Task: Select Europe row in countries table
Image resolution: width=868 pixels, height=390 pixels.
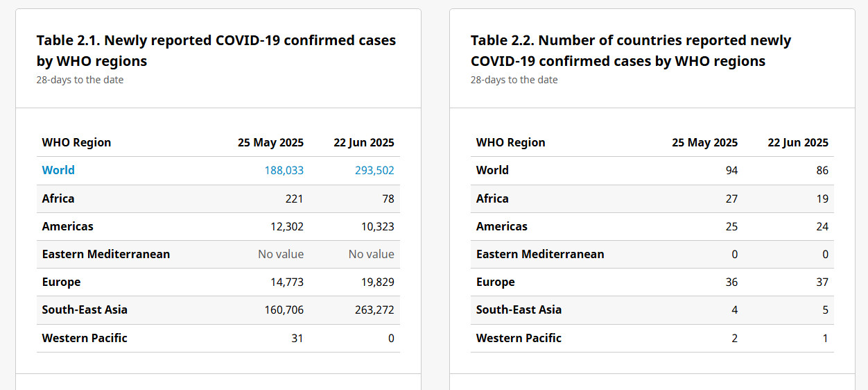Action: 652,282
